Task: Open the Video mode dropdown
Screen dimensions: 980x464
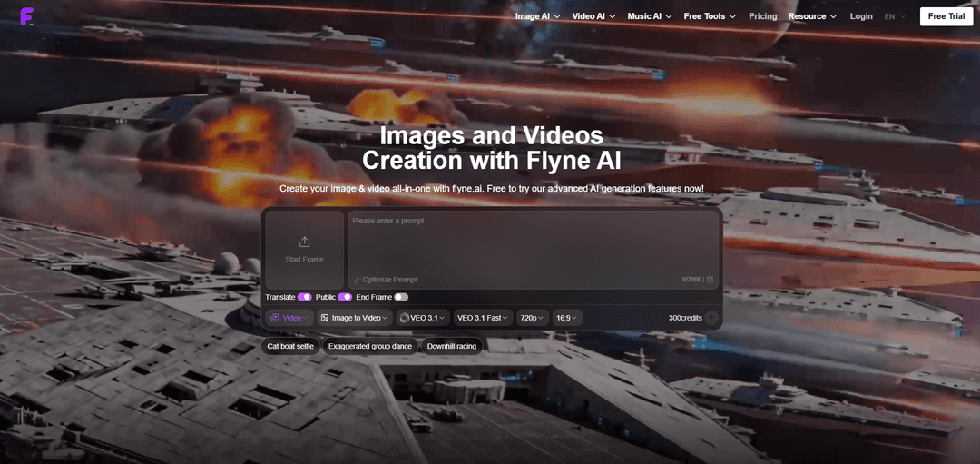Action: (x=289, y=318)
